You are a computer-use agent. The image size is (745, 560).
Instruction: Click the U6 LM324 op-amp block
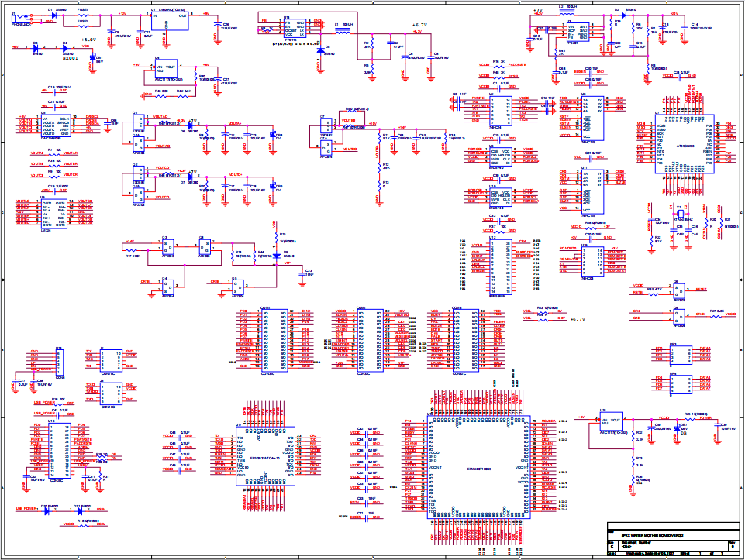56,212
